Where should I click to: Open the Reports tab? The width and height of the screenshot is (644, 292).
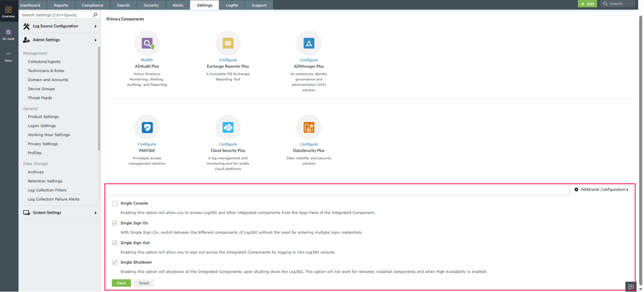tap(61, 5)
